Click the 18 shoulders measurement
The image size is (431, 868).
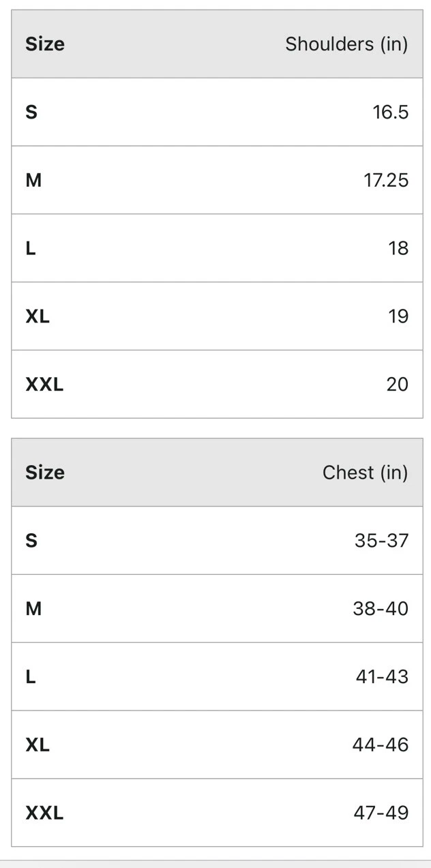398,248
